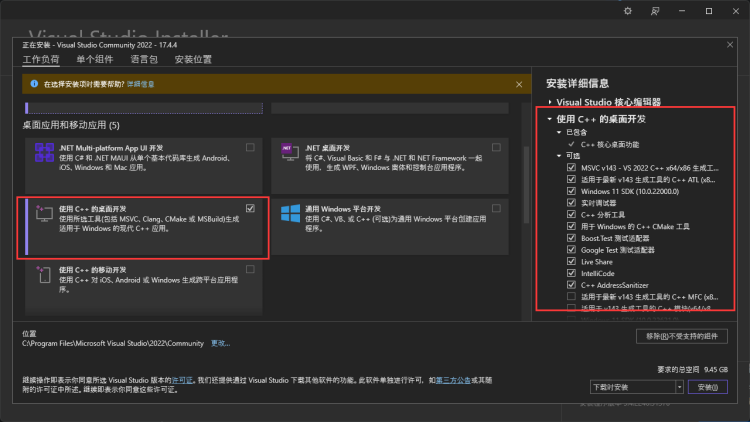The image size is (750, 422).
Task: Click the 安装详细信息 heading
Action: [577, 83]
